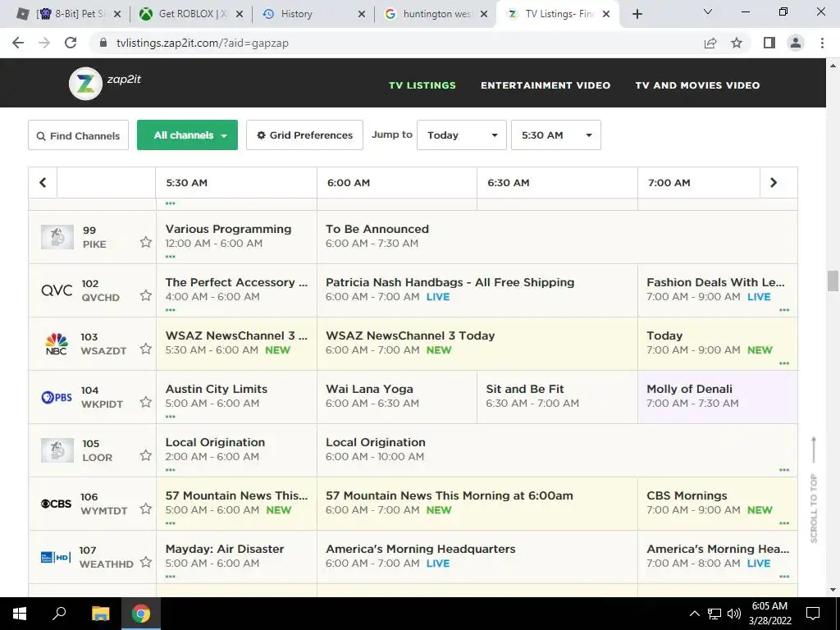Open ENTERTAINMENT VIDEO nav item
Viewport: 840px width, 630px height.
coord(546,85)
